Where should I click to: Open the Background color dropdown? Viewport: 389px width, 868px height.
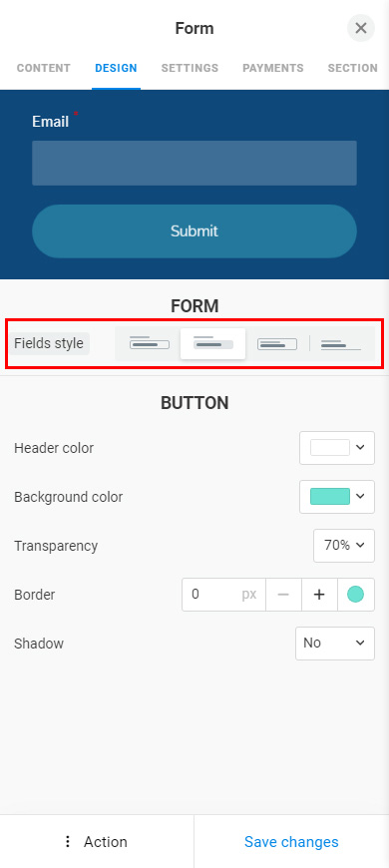pyautogui.click(x=337, y=497)
